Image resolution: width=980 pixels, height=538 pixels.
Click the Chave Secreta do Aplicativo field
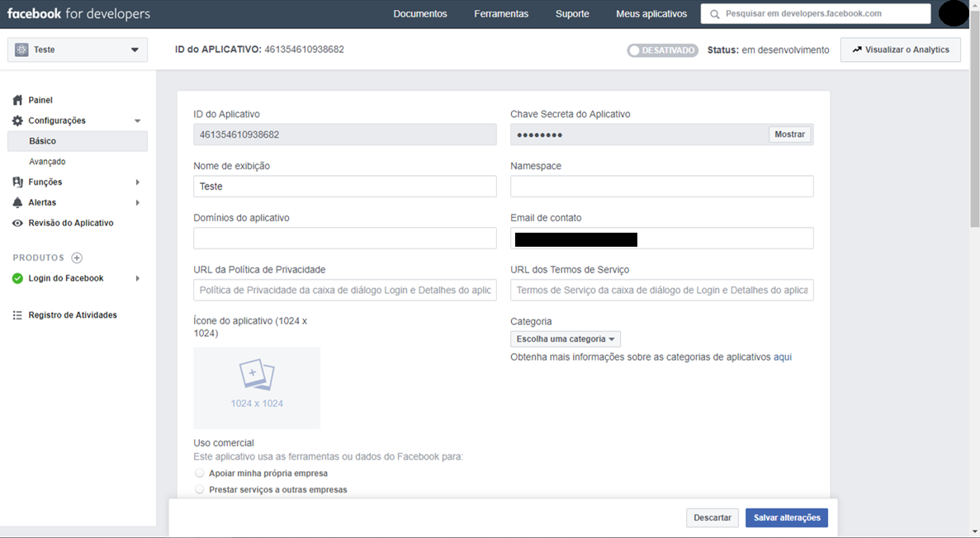click(662, 134)
